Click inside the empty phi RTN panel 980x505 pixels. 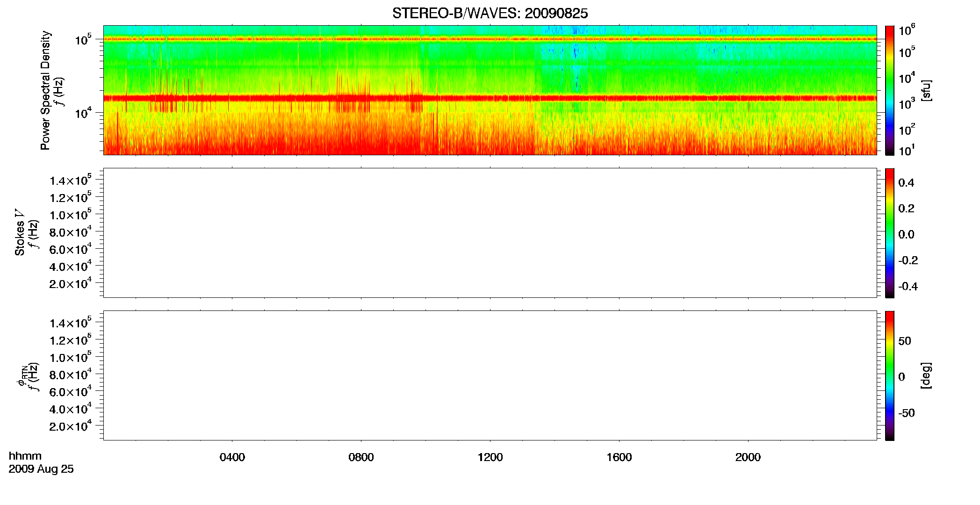(x=490, y=375)
